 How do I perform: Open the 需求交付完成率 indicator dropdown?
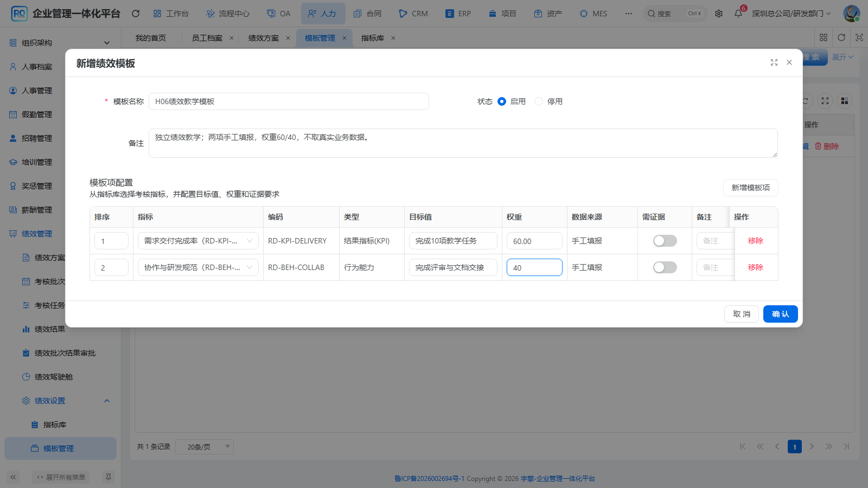coord(198,241)
